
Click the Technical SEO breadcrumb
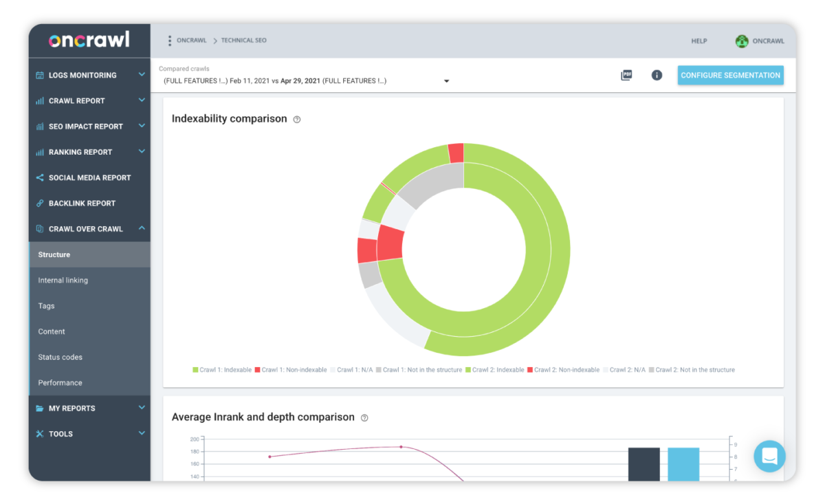coord(244,41)
